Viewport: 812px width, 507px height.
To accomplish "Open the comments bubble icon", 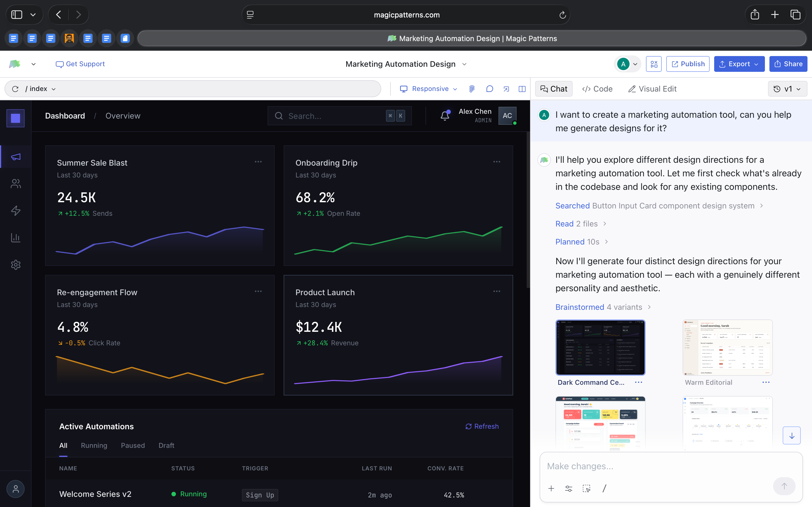I will pyautogui.click(x=489, y=89).
